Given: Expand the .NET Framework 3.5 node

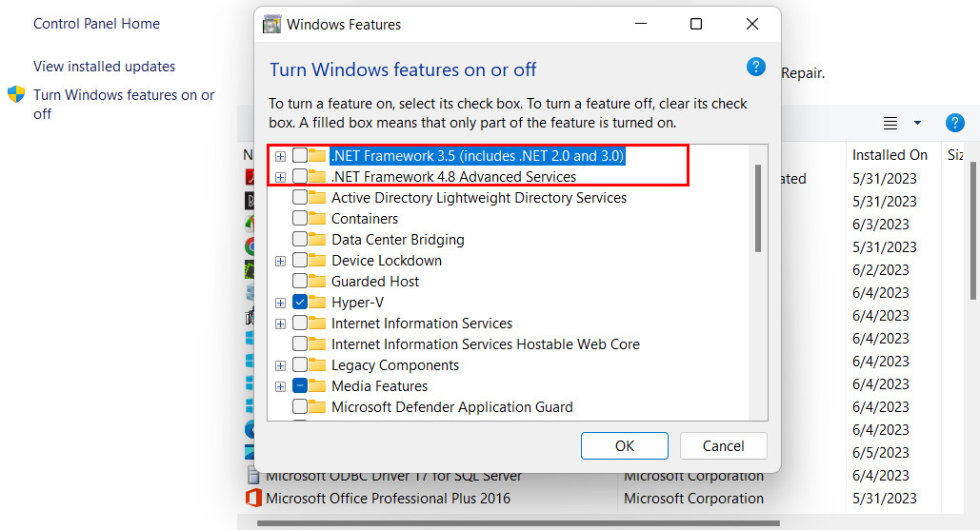Looking at the screenshot, I should 281,156.
